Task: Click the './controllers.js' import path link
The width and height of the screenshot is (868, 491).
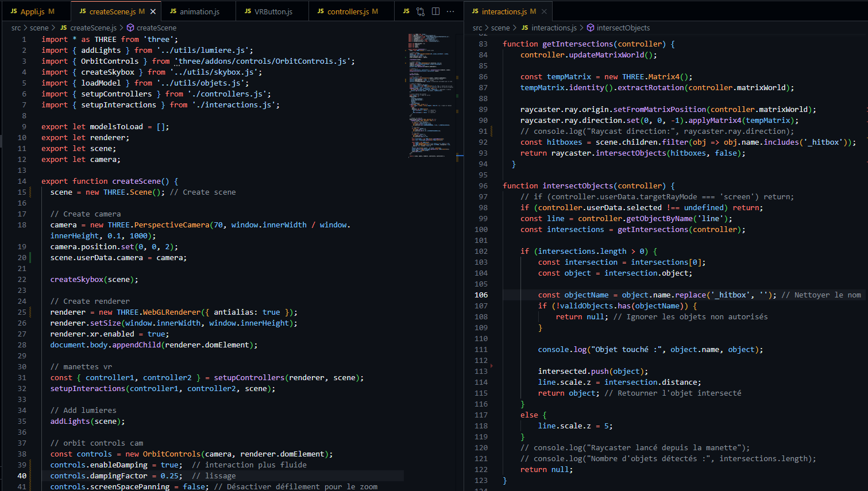Action: [229, 94]
